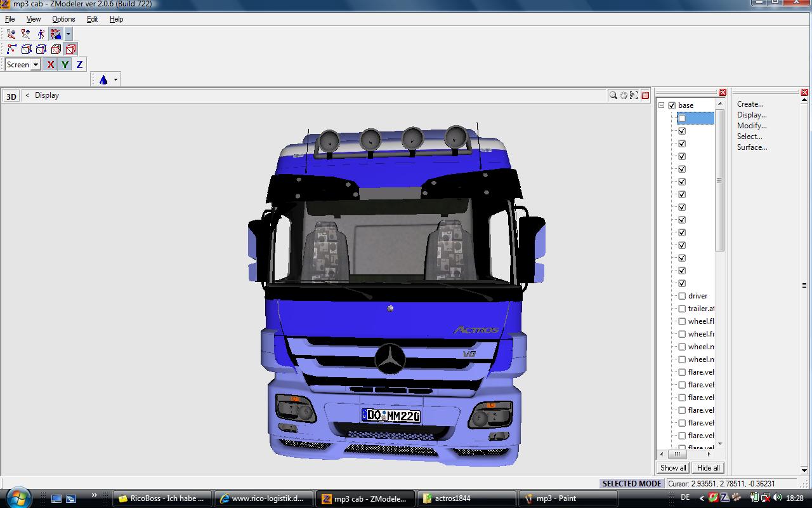
Task: Click the Hide all button
Action: point(708,468)
